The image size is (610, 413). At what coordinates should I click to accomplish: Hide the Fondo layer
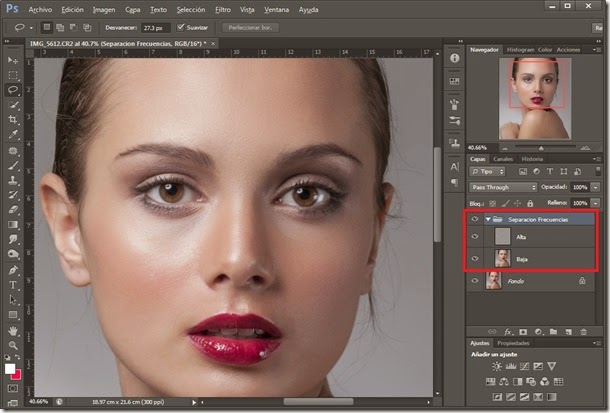[x=475, y=280]
